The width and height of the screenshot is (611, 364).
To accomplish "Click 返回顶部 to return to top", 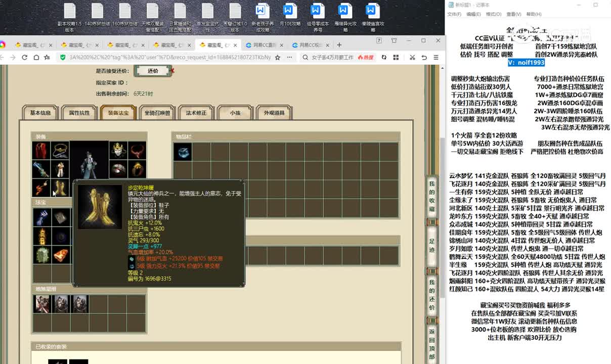I will (x=431, y=344).
